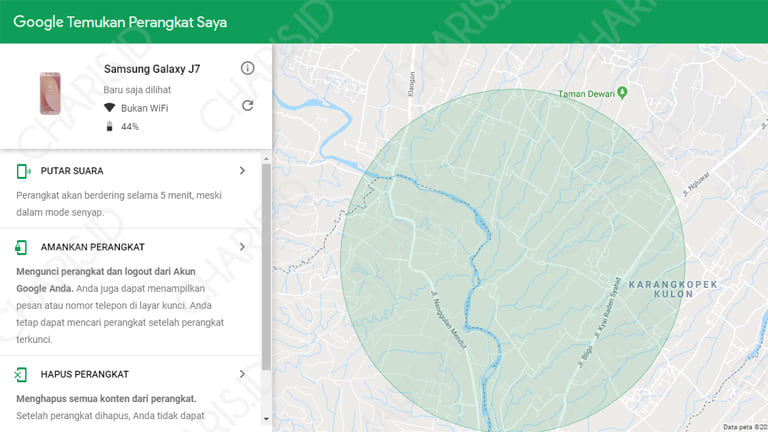The image size is (768, 432).
Task: Click the 'Jl. Nanggulan Mendut' road label
Action: coord(448,319)
